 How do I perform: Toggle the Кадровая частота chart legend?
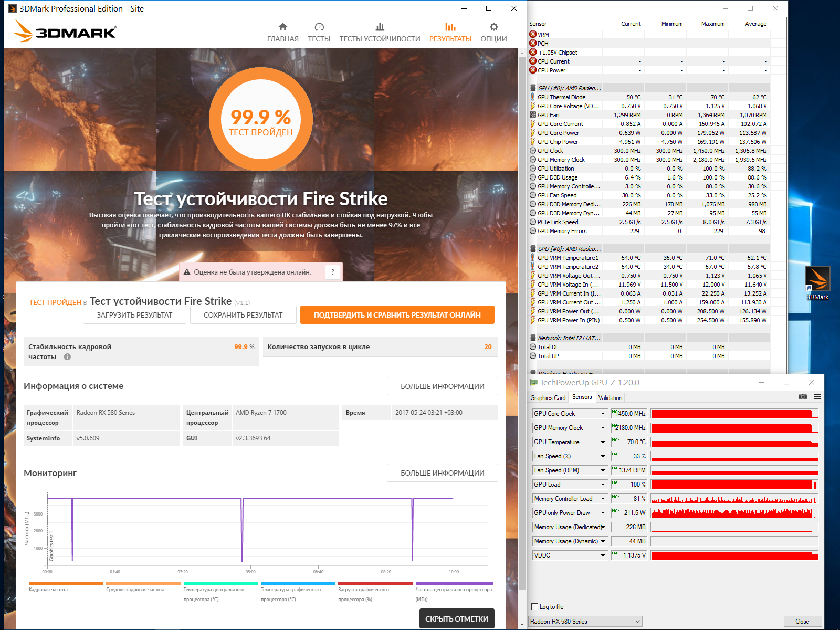pyautogui.click(x=66, y=587)
